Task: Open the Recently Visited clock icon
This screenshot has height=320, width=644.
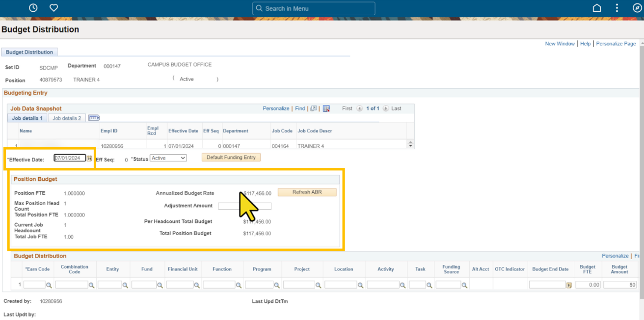Action: [33, 8]
